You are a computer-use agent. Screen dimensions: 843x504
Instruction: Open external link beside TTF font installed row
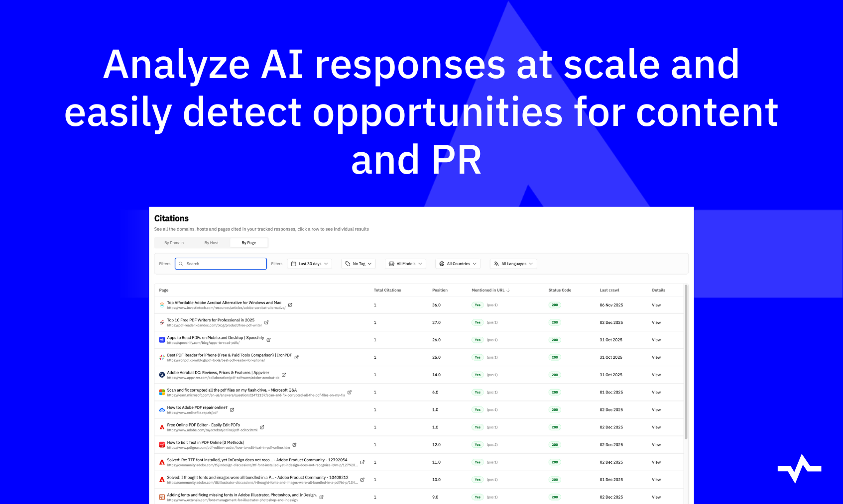[362, 462]
